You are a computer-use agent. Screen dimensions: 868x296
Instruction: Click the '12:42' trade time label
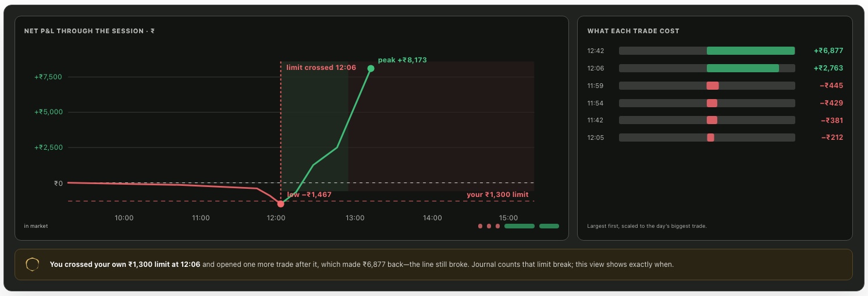(596, 51)
